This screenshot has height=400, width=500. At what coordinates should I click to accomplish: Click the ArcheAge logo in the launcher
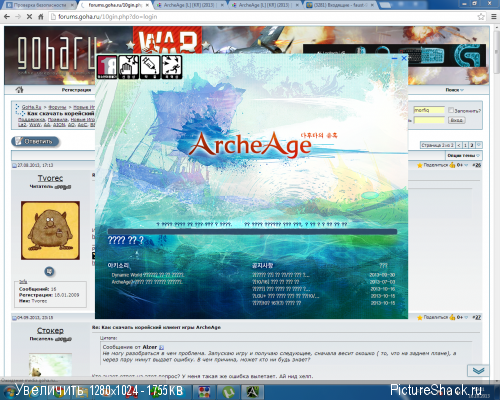(x=250, y=145)
